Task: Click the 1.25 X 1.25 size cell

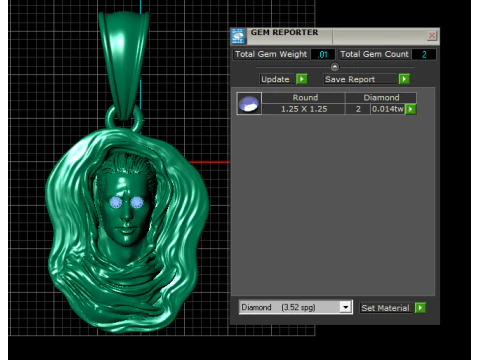Action: click(304, 109)
